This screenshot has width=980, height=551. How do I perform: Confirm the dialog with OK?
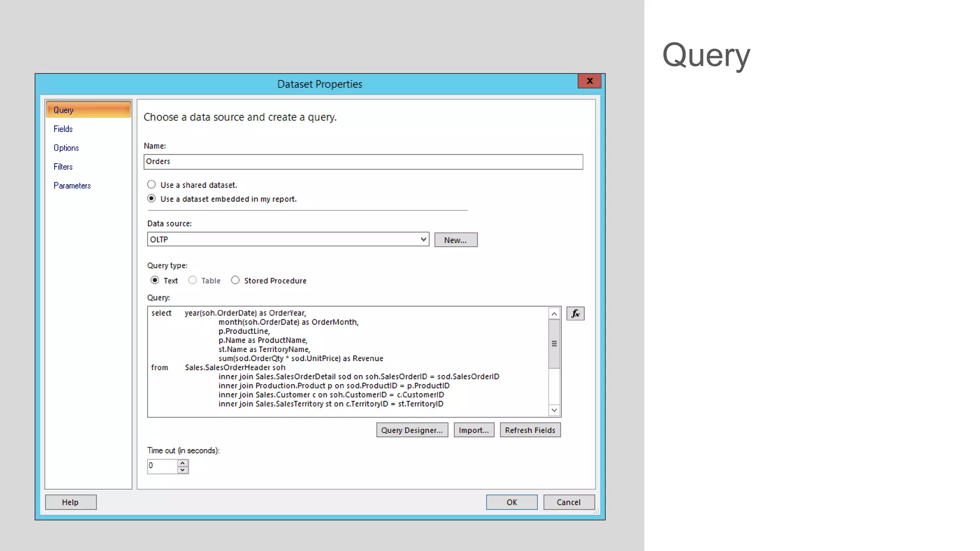tap(512, 502)
